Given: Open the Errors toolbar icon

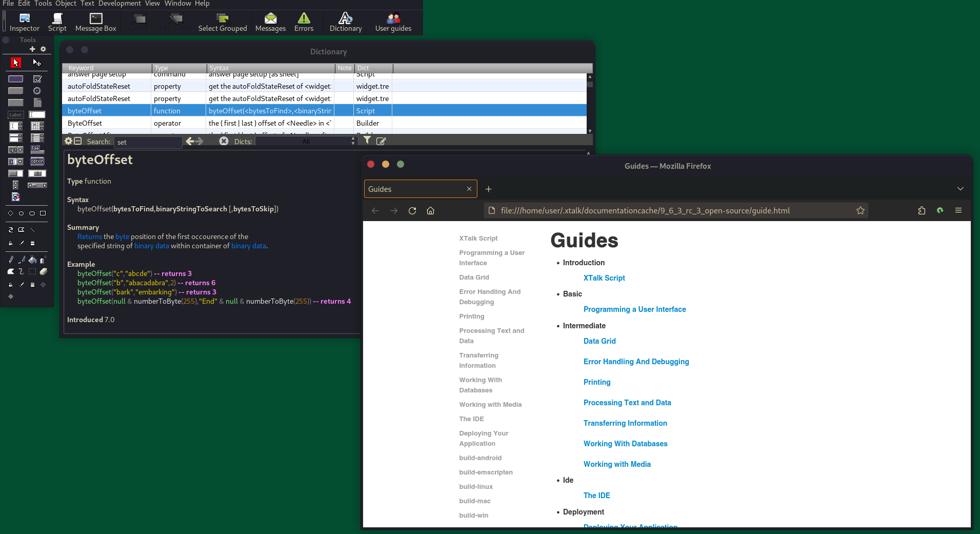Looking at the screenshot, I should pyautogui.click(x=304, y=23).
